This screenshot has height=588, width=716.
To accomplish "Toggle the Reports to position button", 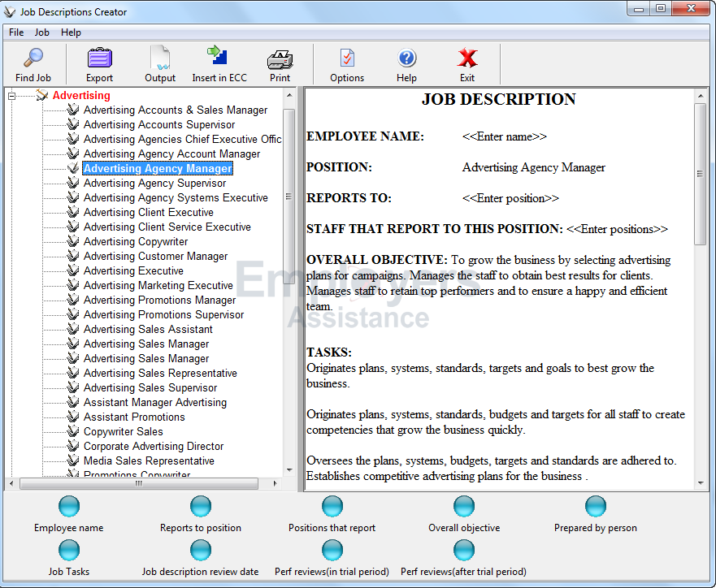I will pos(201,507).
